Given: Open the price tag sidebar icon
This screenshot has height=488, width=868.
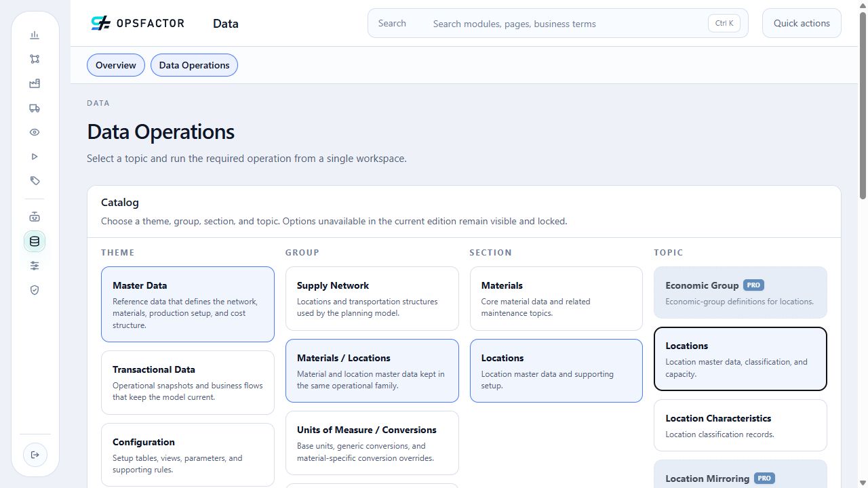Looking at the screenshot, I should pyautogui.click(x=35, y=181).
